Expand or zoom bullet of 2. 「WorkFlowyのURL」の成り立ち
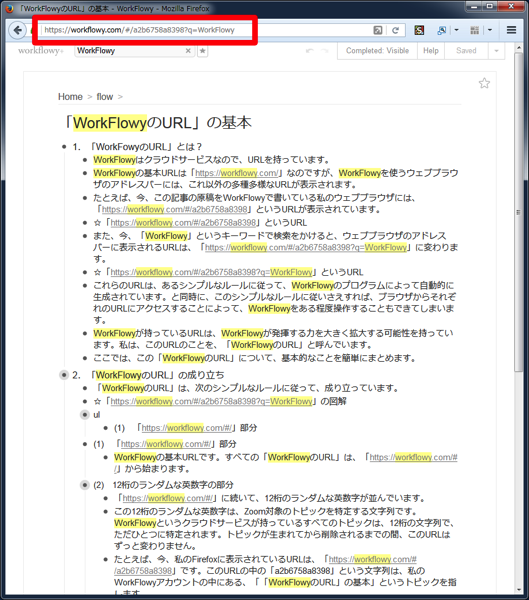The width and height of the screenshot is (529, 600). (x=64, y=375)
